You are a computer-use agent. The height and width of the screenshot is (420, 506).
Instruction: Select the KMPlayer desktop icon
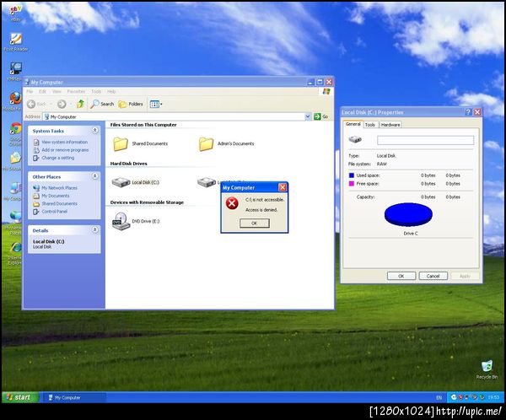pos(15,72)
